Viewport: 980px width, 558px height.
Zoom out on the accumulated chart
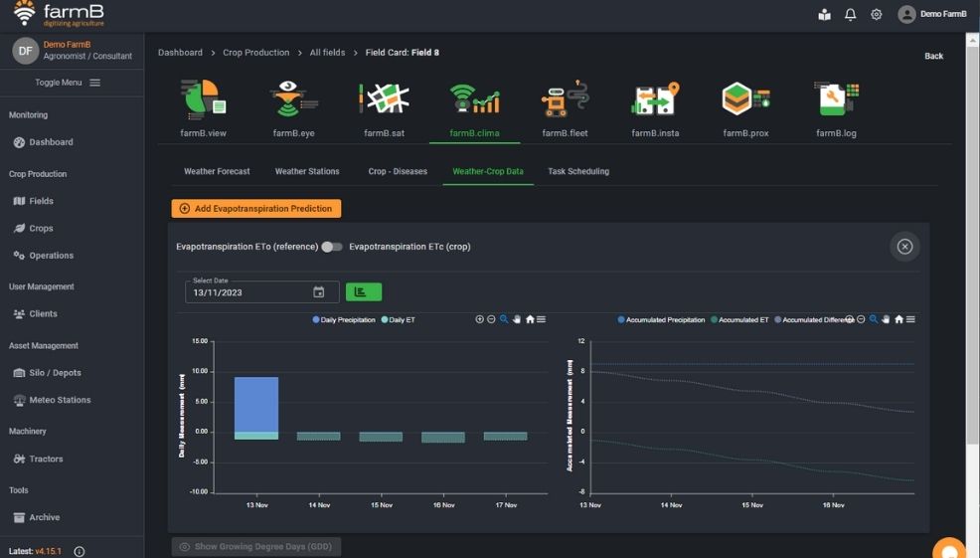(861, 319)
